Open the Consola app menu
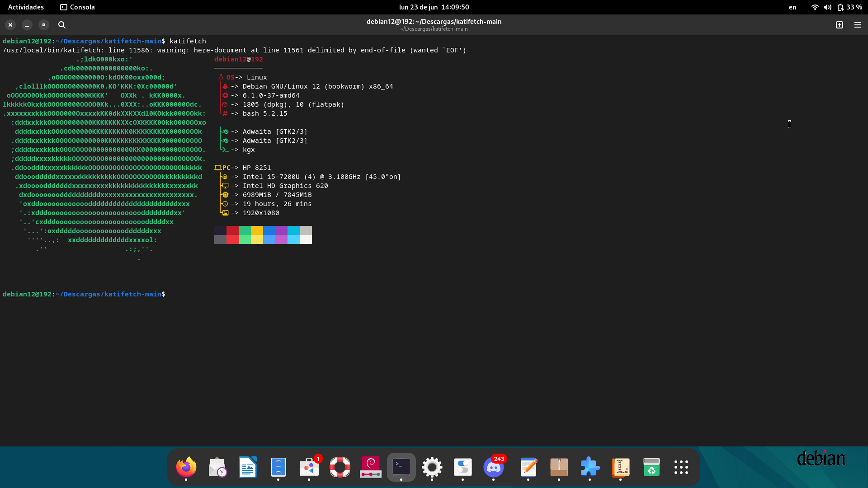This screenshot has height=488, width=868. tap(77, 7)
